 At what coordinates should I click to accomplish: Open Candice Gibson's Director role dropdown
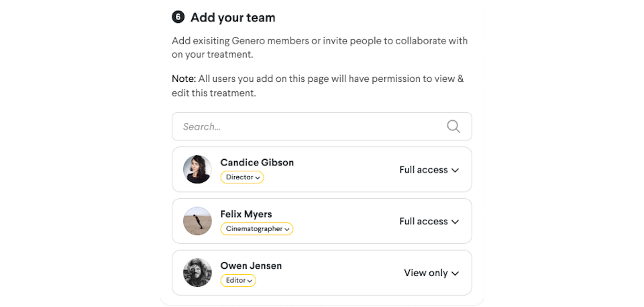(x=242, y=177)
